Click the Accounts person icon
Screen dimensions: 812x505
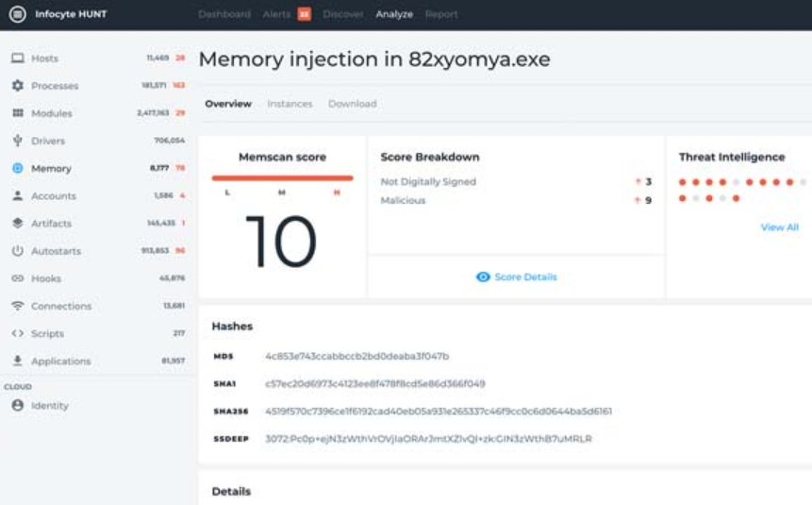pos(17,196)
